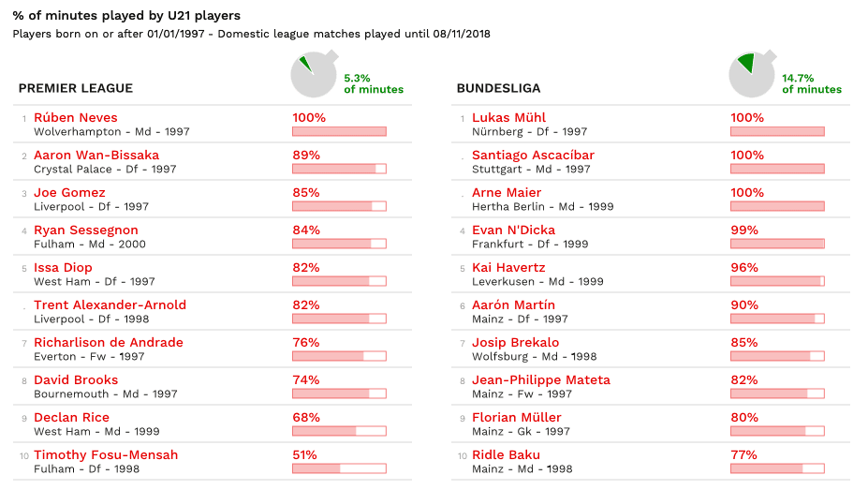Click the 5.3% of minutes label
The image size is (868, 490).
click(374, 84)
